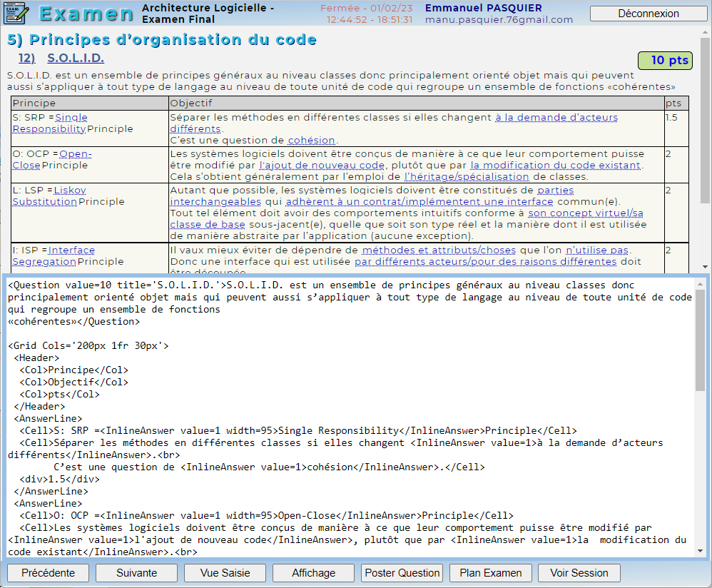This screenshot has width=712, height=588.
Task: Click the S.O.L.I.D. question title link
Action: tap(76, 59)
